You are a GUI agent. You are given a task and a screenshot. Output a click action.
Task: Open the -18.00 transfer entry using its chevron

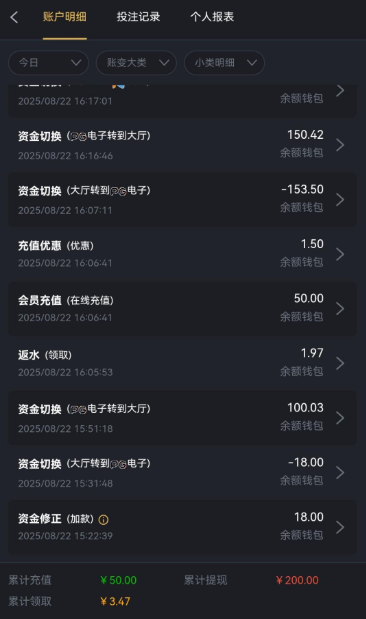coord(340,472)
